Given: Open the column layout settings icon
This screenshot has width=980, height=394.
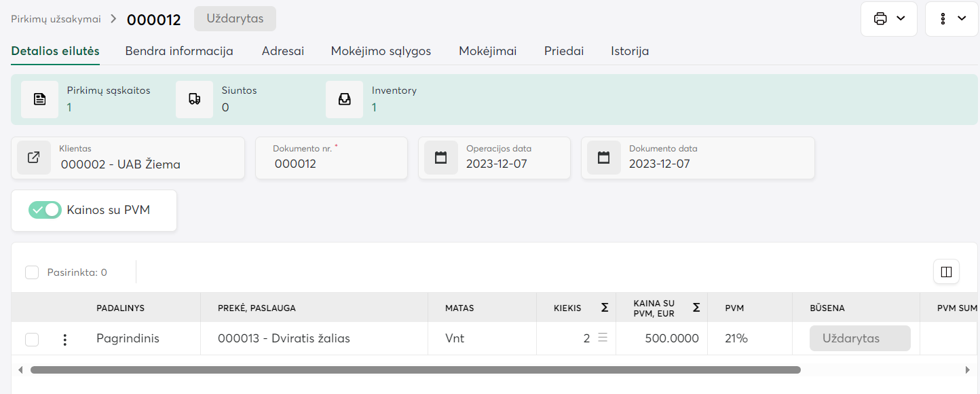Looking at the screenshot, I should [947, 272].
